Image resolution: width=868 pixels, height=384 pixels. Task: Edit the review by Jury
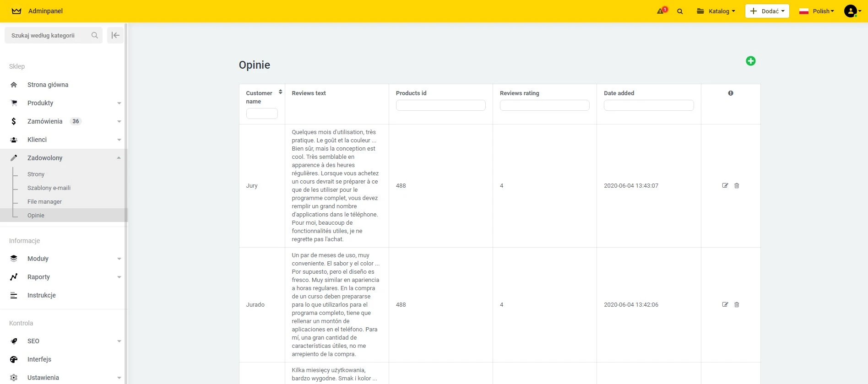pyautogui.click(x=725, y=185)
